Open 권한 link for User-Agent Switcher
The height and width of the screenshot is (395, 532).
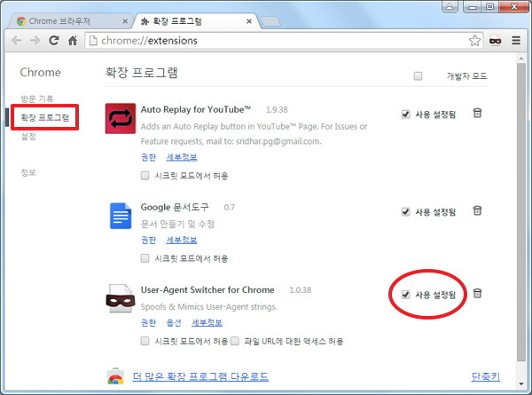point(148,322)
